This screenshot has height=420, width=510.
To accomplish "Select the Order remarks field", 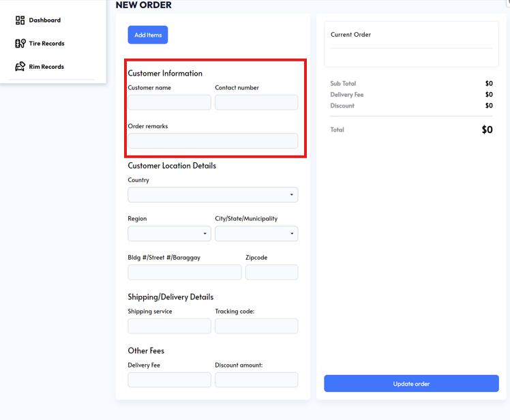I will click(213, 141).
